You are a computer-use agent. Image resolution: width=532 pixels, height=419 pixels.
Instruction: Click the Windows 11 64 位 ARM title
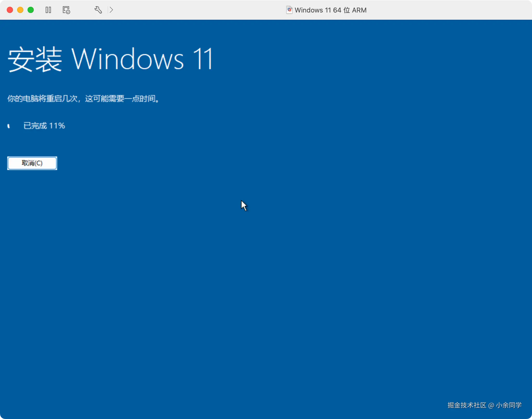coord(330,10)
